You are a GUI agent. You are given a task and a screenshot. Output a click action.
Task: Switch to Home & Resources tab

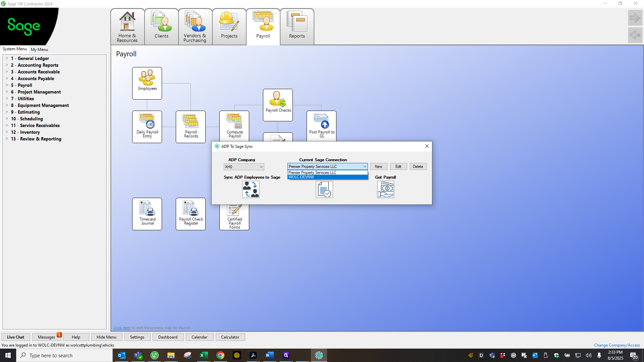tap(127, 27)
